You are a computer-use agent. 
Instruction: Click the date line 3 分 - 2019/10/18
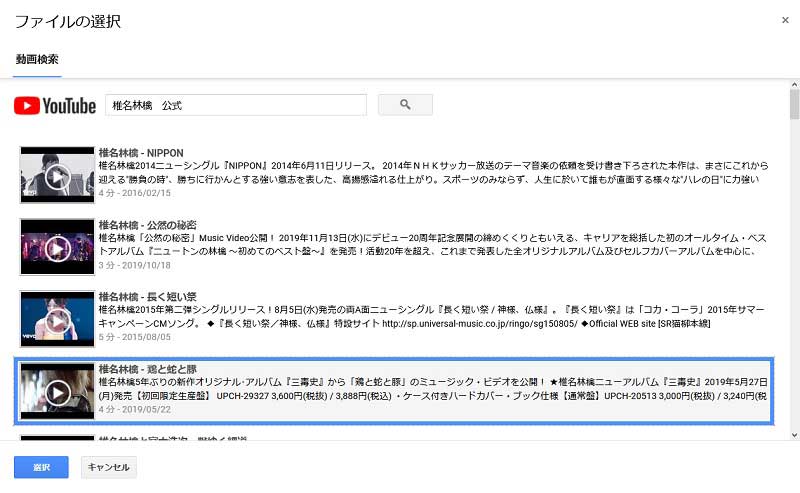point(135,265)
